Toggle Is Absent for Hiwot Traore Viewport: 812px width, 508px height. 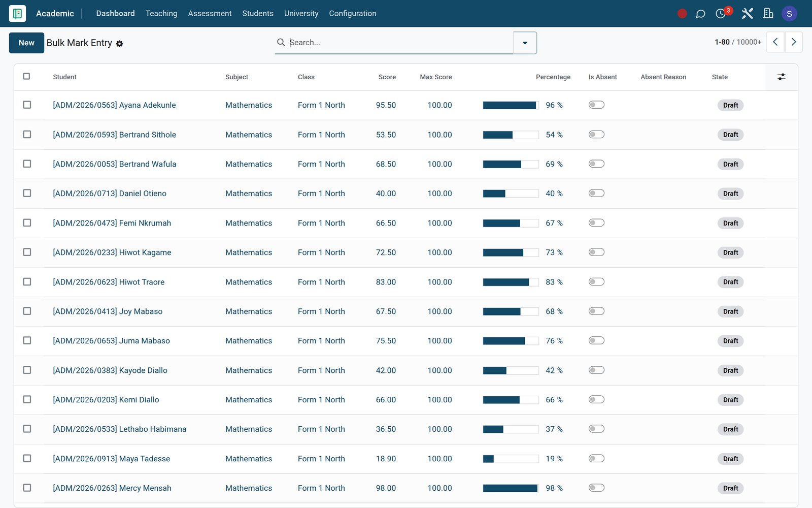click(x=596, y=282)
